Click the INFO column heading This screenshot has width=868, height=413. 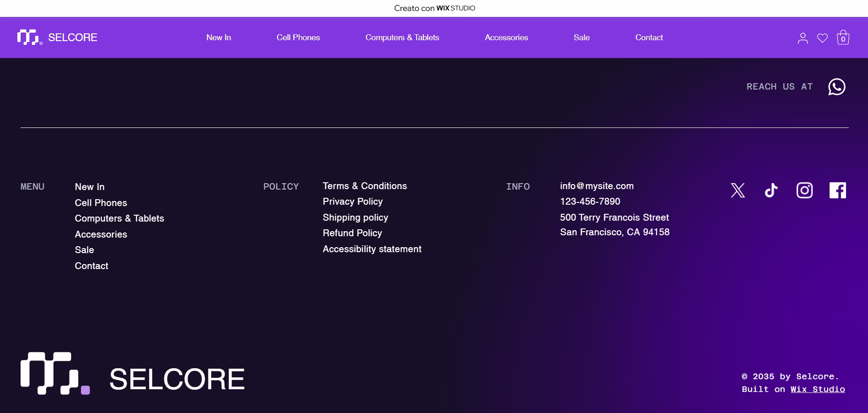(518, 187)
